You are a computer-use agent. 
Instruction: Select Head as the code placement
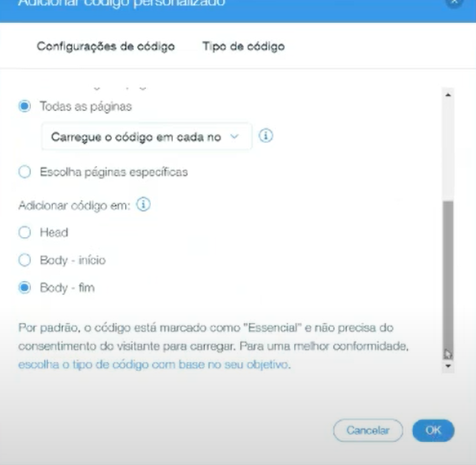(x=24, y=232)
